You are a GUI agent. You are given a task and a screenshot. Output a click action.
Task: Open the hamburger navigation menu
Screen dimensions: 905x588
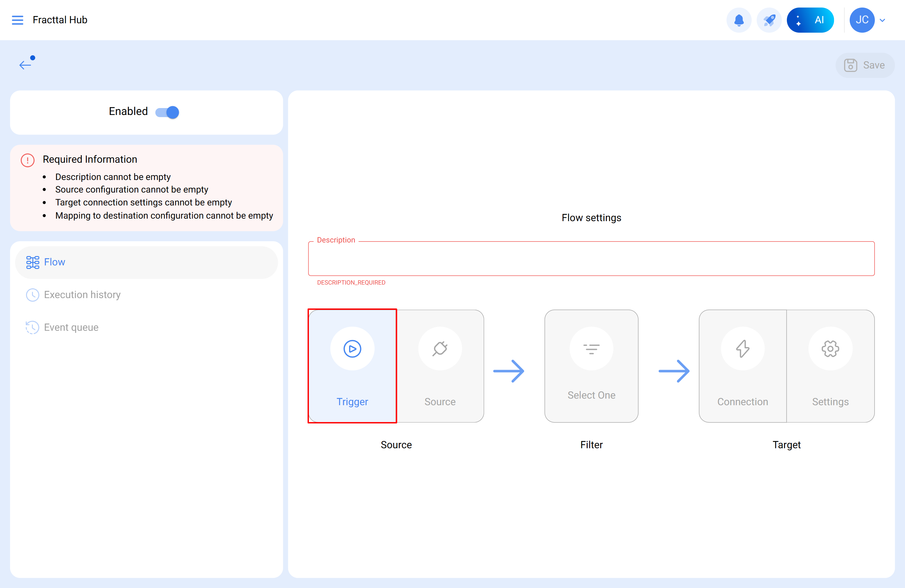18,20
